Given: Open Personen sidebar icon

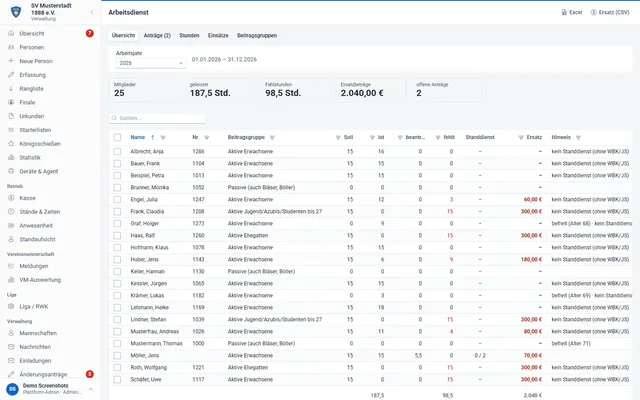Looking at the screenshot, I should (x=11, y=47).
